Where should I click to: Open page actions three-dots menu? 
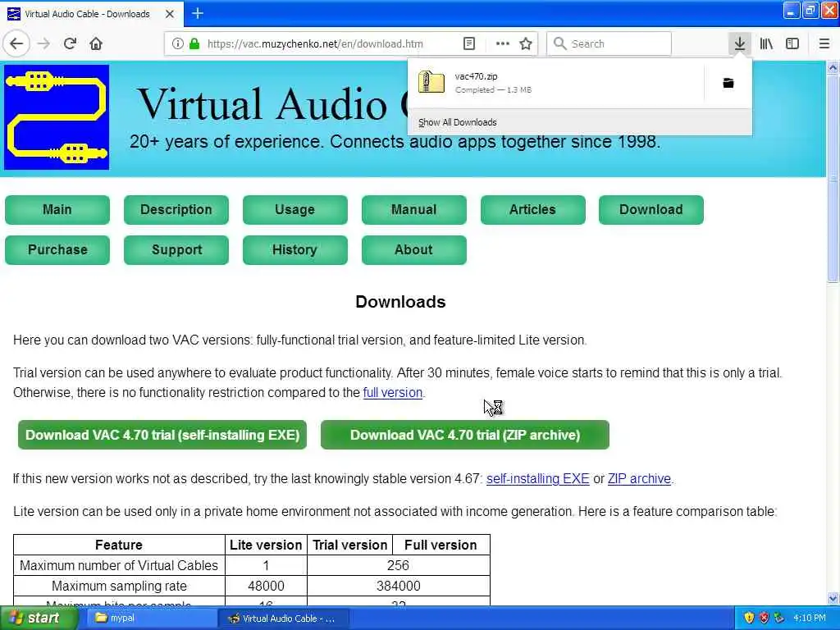pos(503,43)
